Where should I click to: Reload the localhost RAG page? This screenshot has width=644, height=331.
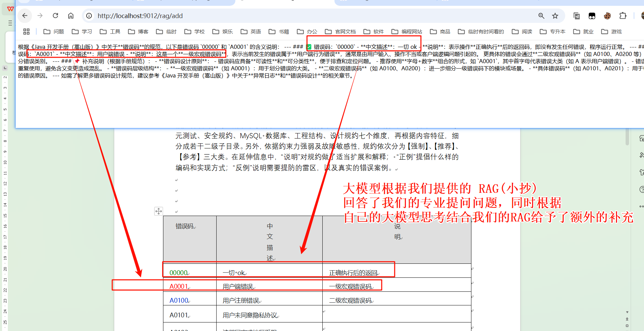tap(55, 16)
